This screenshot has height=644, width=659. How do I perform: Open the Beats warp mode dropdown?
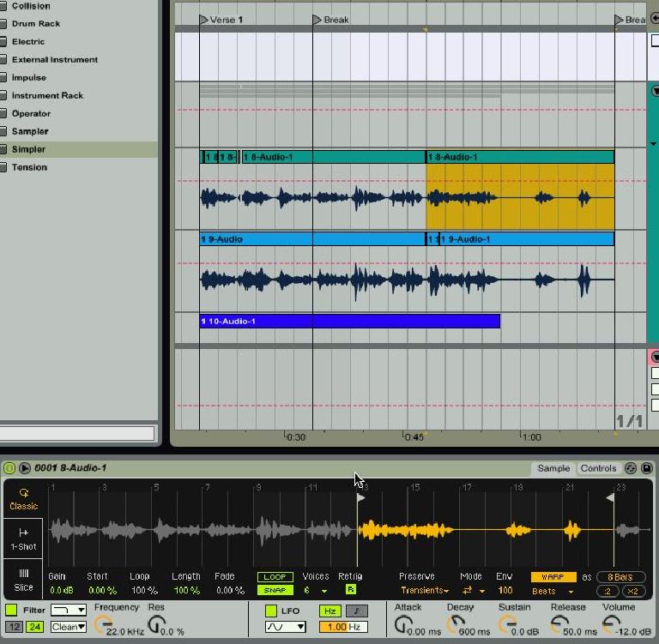click(x=553, y=591)
